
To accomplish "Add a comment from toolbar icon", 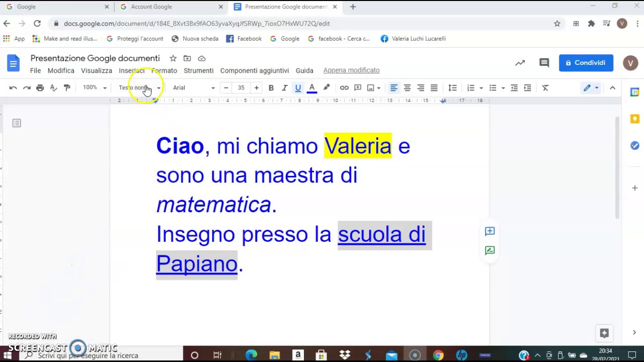I will 358,88.
